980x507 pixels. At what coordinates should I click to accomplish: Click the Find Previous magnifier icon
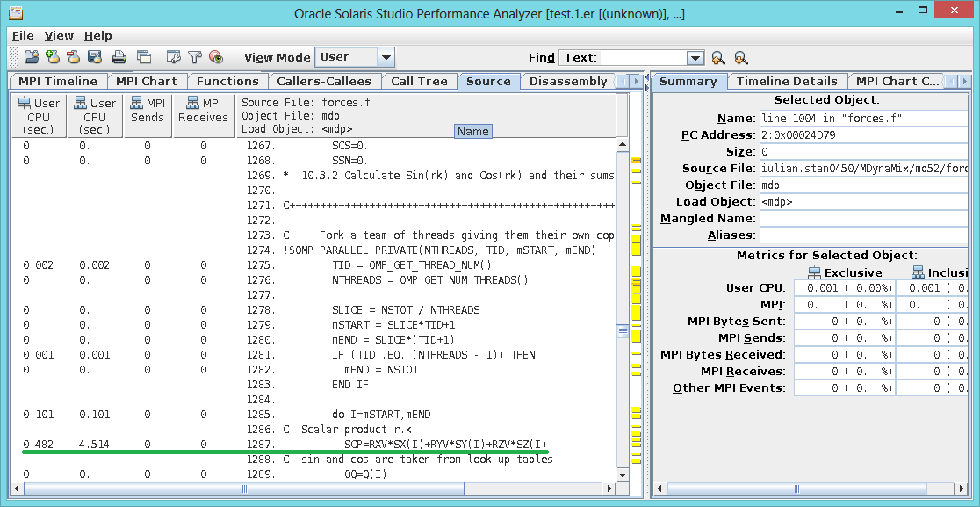click(718, 57)
